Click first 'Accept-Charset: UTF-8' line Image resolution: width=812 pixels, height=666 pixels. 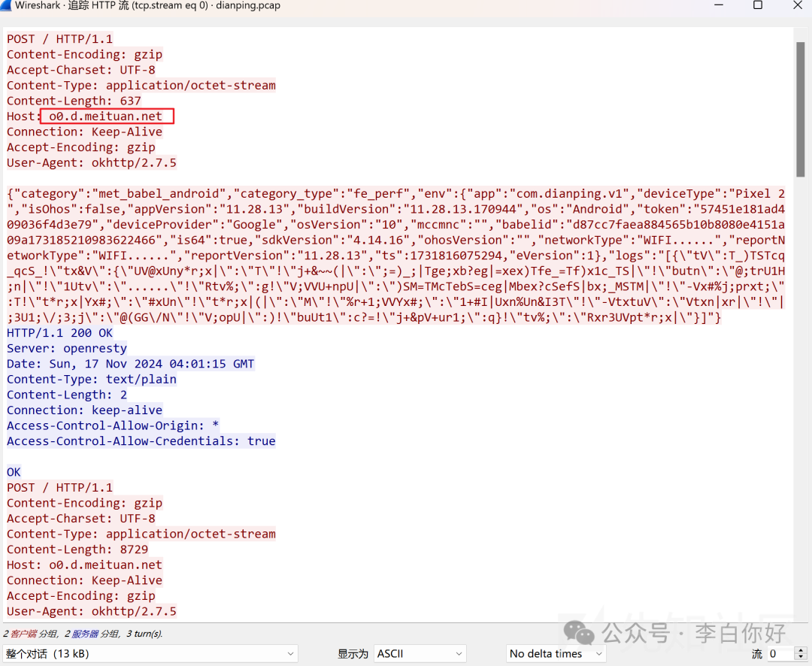(x=80, y=70)
